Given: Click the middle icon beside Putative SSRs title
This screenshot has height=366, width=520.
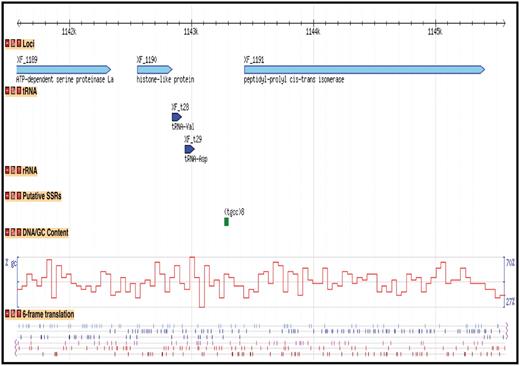Looking at the screenshot, I should tap(13, 196).
